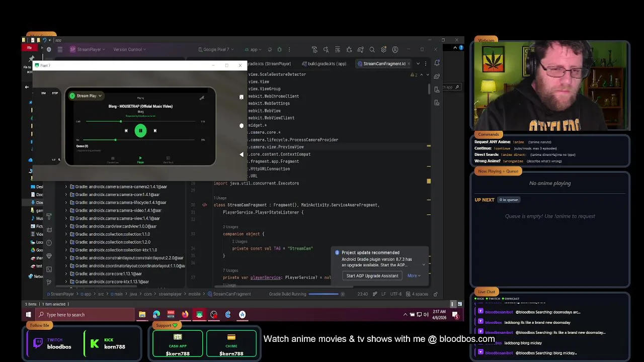Image resolution: width=644 pixels, height=362 pixels.
Task: Open File Explorer from the taskbar
Action: point(142,315)
